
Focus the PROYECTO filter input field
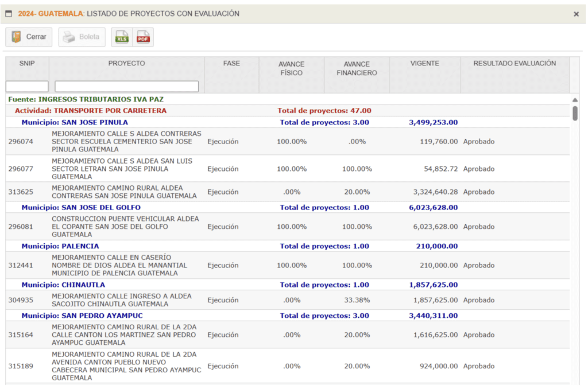126,87
